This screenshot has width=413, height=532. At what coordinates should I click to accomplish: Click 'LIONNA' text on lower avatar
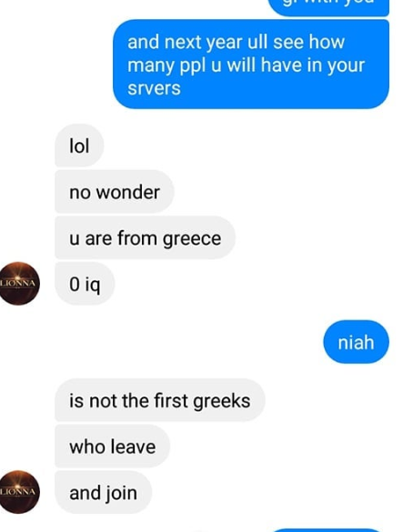[17, 492]
